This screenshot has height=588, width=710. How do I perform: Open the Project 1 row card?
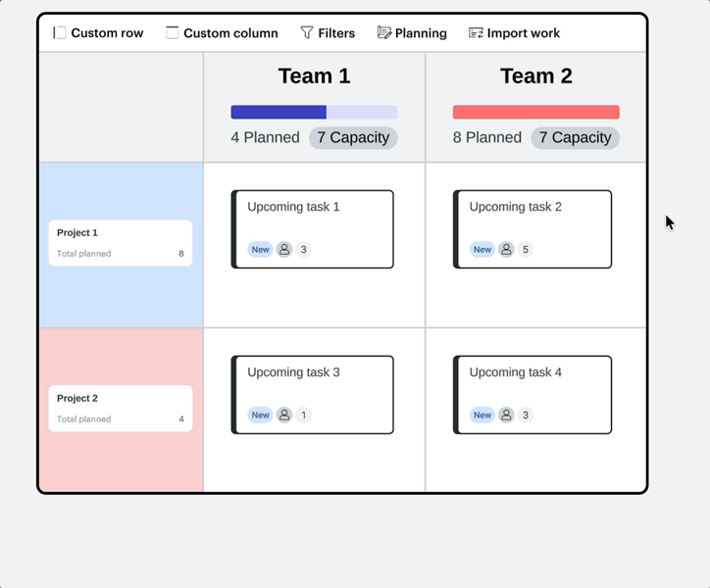[x=121, y=243]
